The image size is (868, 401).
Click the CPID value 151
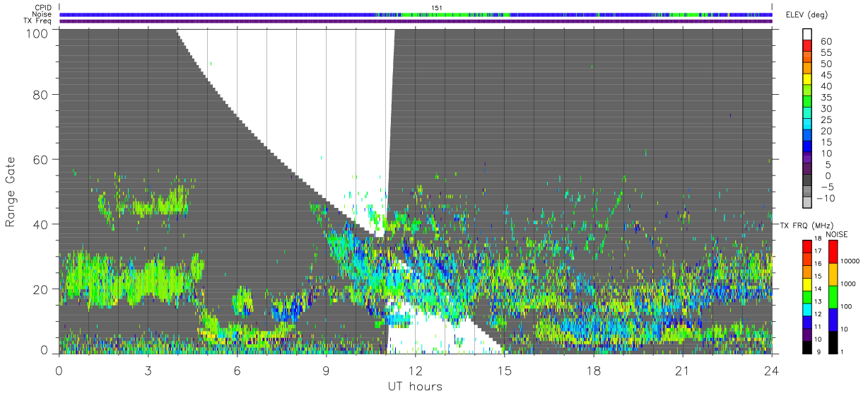coord(437,7)
